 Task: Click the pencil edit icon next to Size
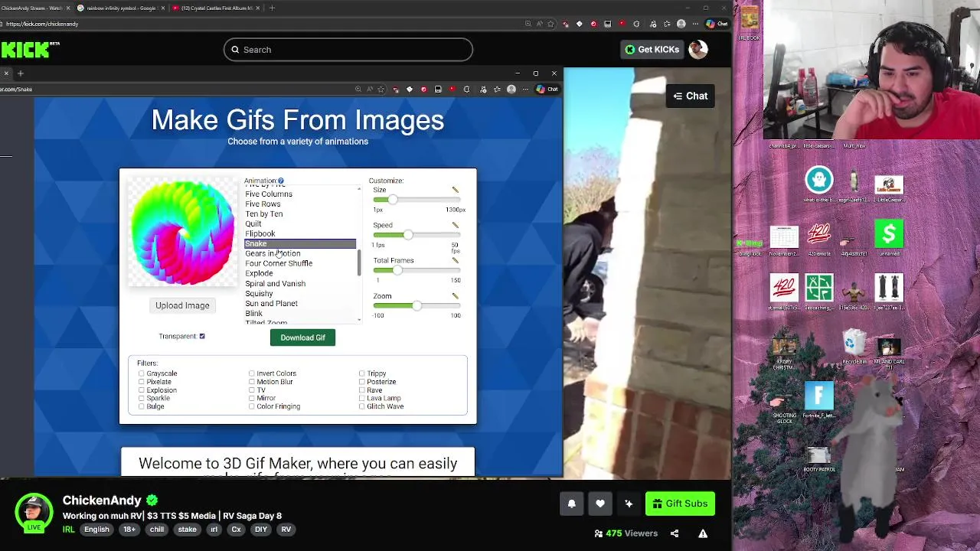tap(455, 190)
